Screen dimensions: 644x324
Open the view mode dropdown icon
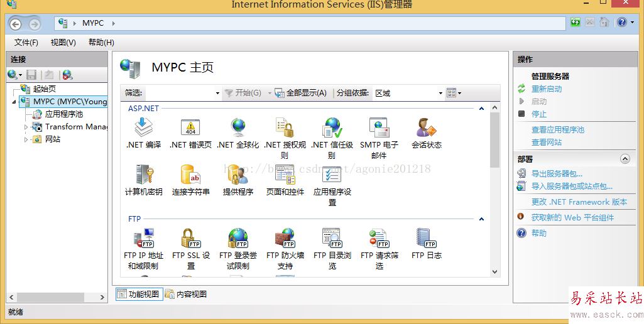[454, 93]
